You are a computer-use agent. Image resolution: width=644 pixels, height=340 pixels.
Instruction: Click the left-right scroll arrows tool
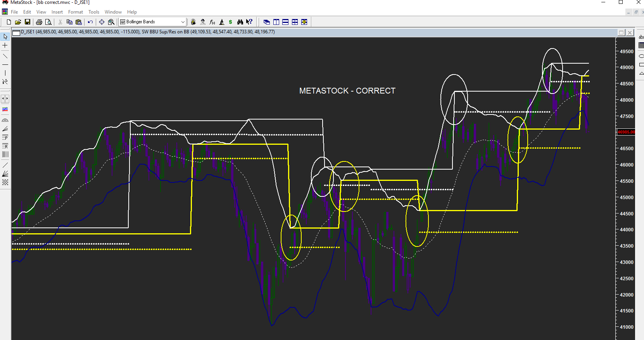click(5, 99)
